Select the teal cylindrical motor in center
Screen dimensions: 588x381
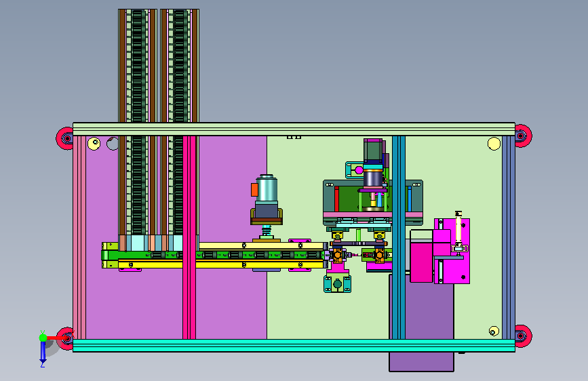coord(267,188)
